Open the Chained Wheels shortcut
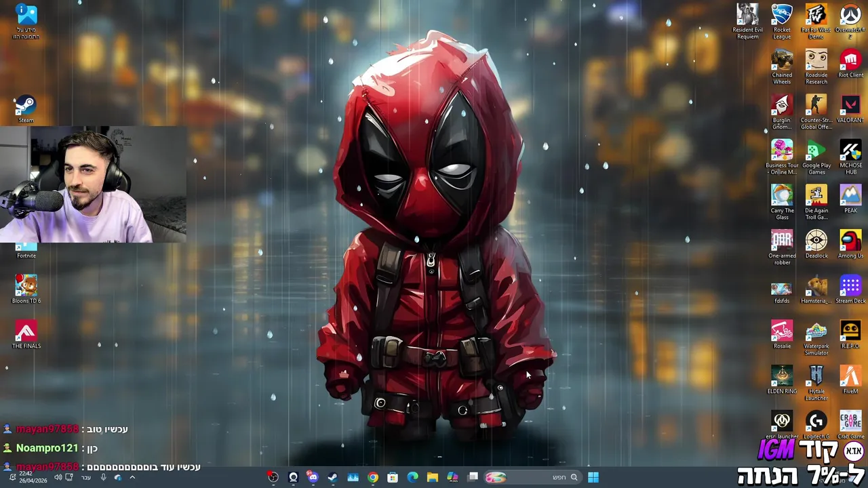This screenshot has width=868, height=488. (x=782, y=67)
